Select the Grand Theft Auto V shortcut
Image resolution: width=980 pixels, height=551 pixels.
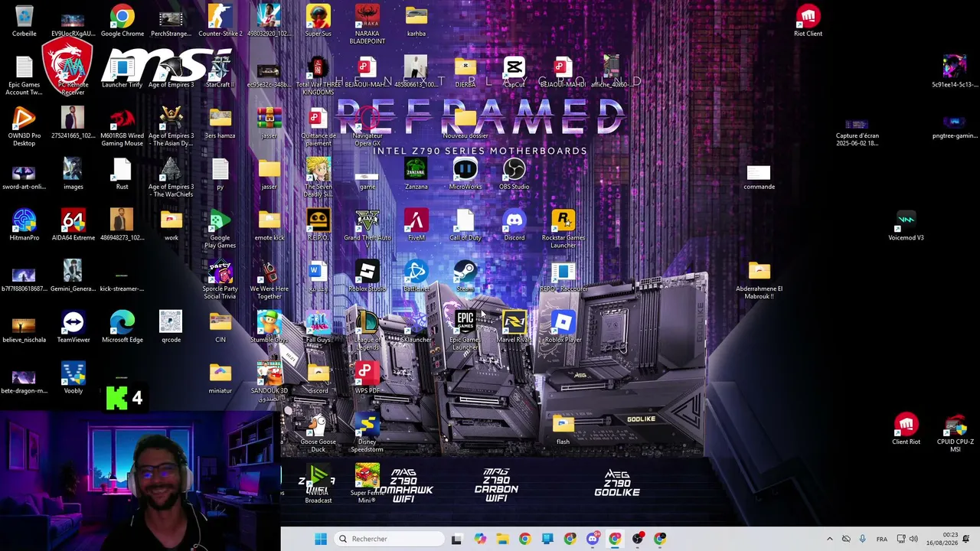coord(367,229)
